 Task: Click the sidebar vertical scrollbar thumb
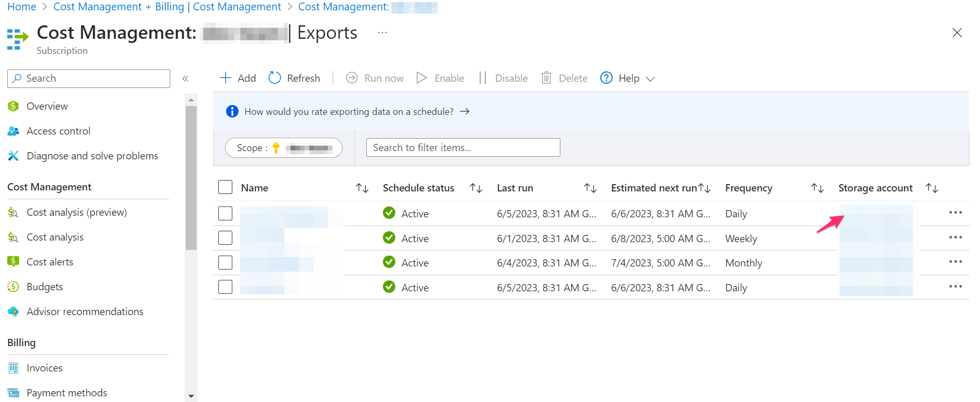tap(191, 176)
